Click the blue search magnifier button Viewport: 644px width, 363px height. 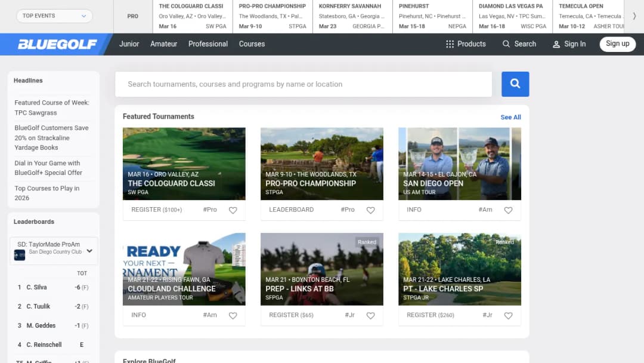[x=515, y=84]
